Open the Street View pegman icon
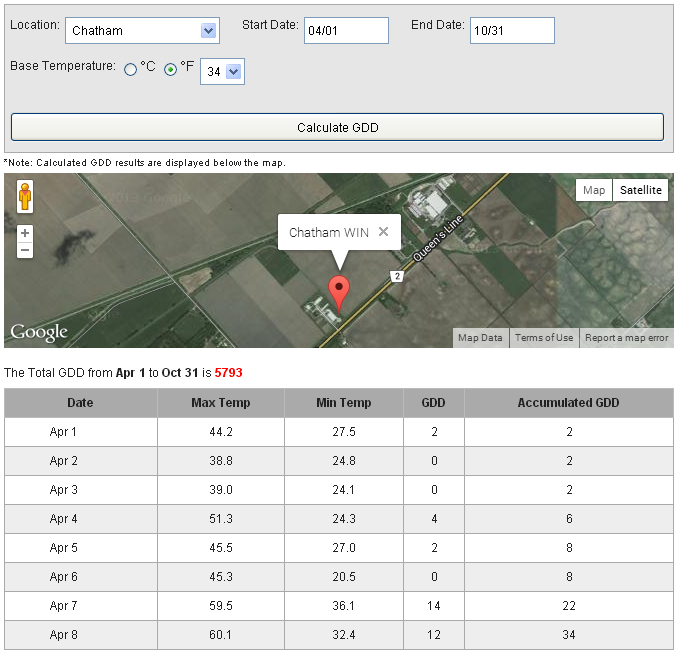Image resolution: width=678 pixels, height=654 pixels. pyautogui.click(x=25, y=197)
